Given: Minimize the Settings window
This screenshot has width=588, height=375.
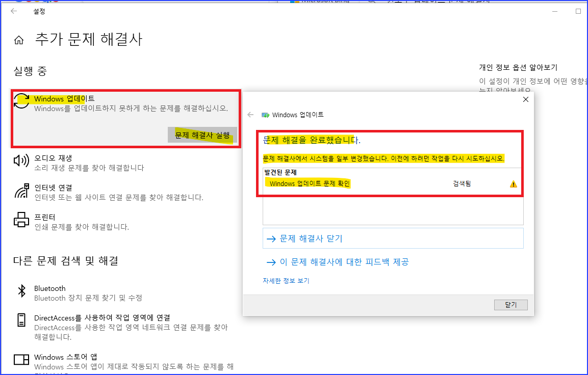Looking at the screenshot, I should [x=555, y=11].
